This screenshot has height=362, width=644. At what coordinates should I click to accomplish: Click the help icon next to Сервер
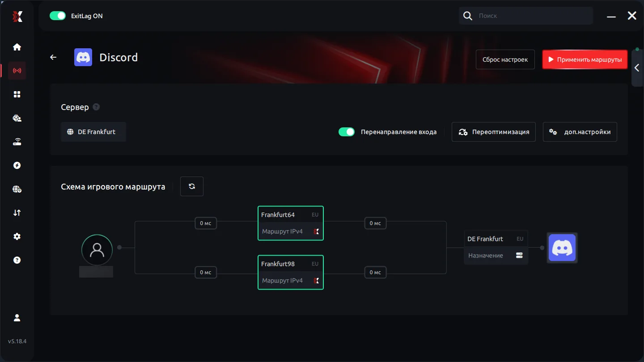96,107
